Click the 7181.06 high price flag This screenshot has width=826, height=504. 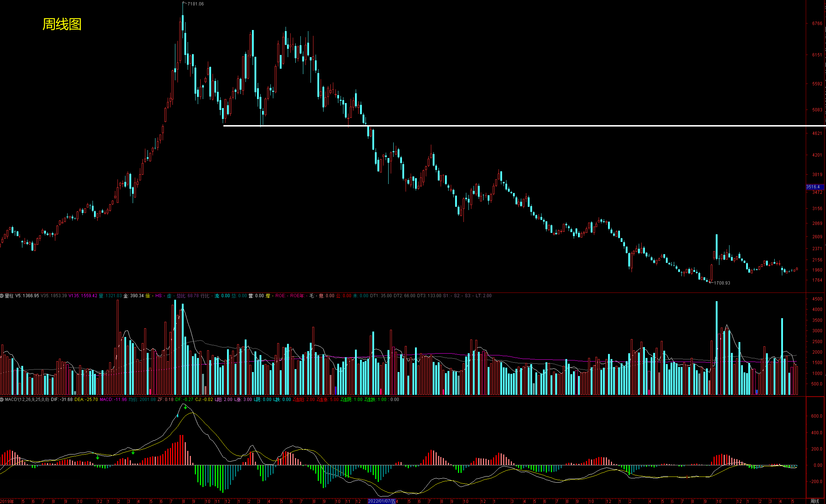[x=195, y=4]
